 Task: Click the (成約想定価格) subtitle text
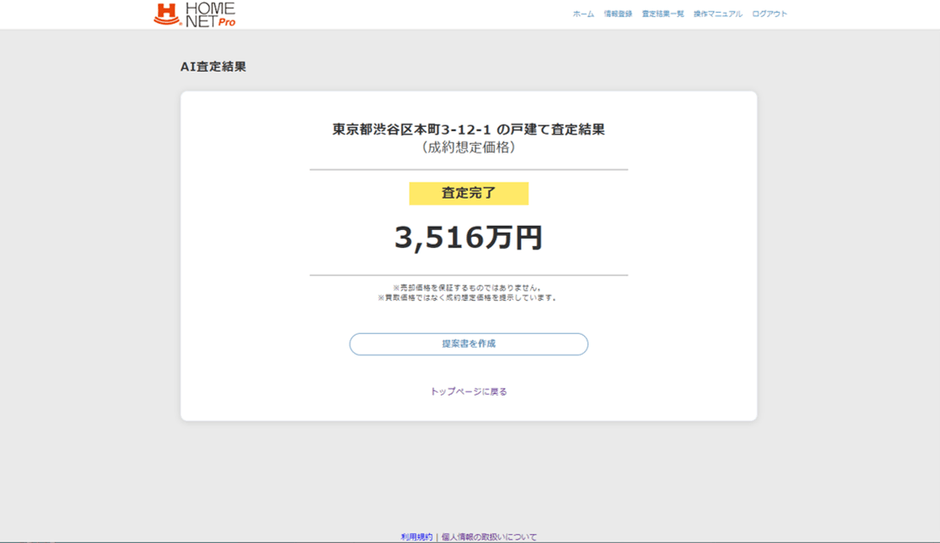[x=468, y=147]
